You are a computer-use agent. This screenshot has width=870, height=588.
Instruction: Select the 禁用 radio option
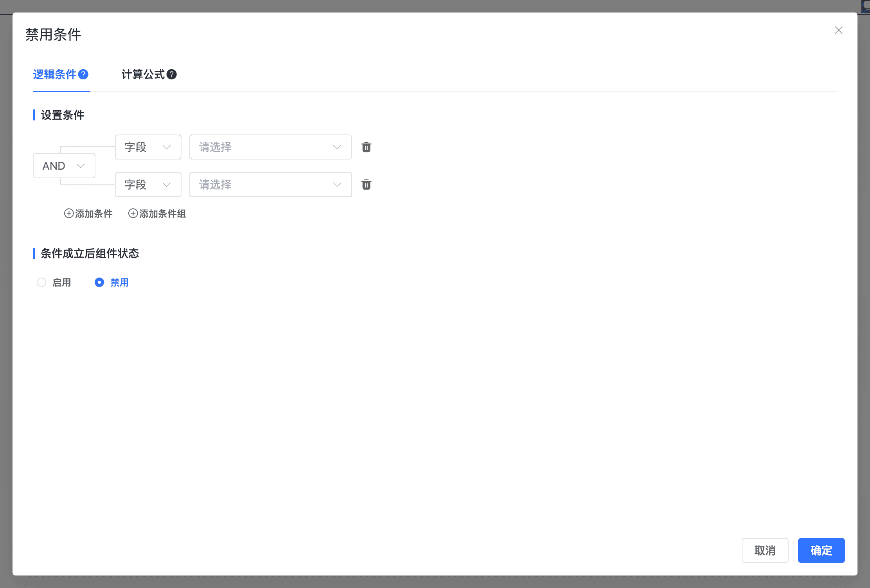coord(99,282)
